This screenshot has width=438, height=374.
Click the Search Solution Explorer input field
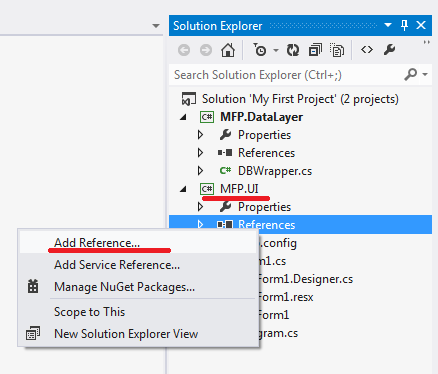point(287,75)
